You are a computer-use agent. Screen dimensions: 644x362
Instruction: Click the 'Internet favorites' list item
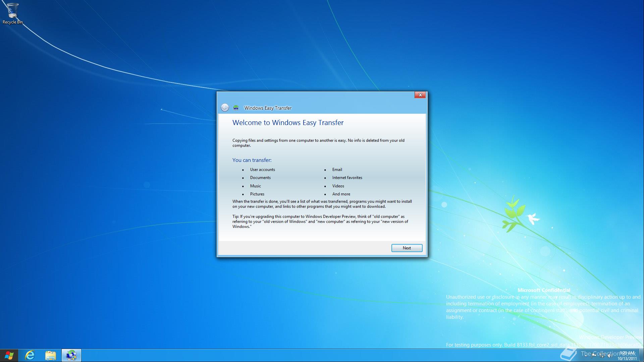tap(347, 178)
